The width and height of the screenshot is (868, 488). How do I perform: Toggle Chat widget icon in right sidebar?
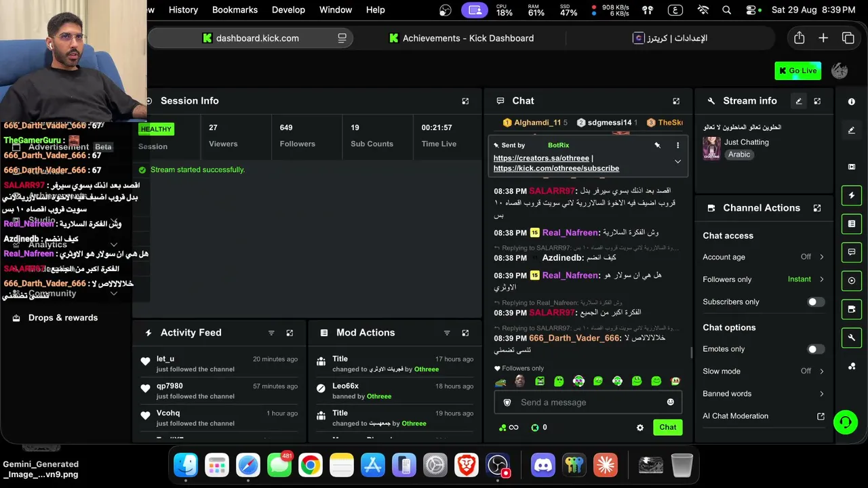[x=852, y=252]
